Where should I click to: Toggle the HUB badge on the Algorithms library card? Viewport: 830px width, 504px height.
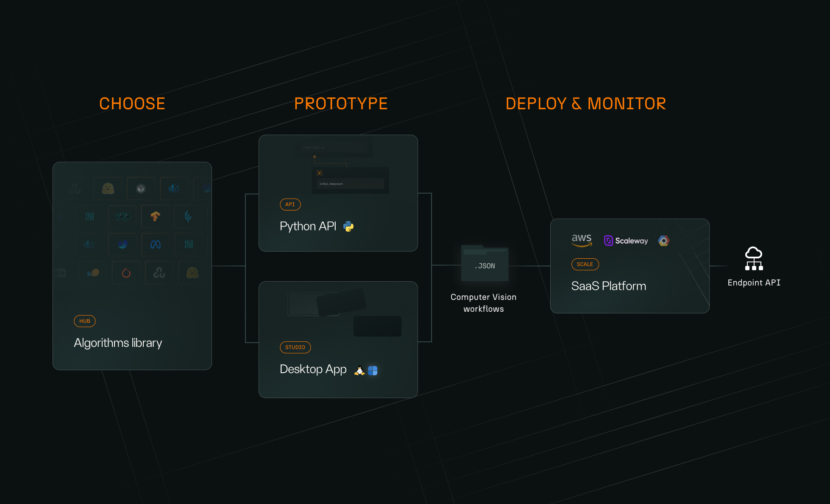point(84,321)
